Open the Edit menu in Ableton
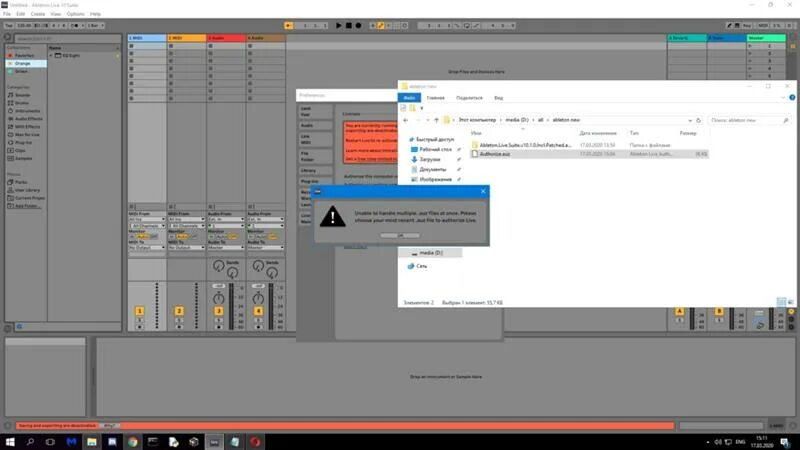 (x=20, y=14)
